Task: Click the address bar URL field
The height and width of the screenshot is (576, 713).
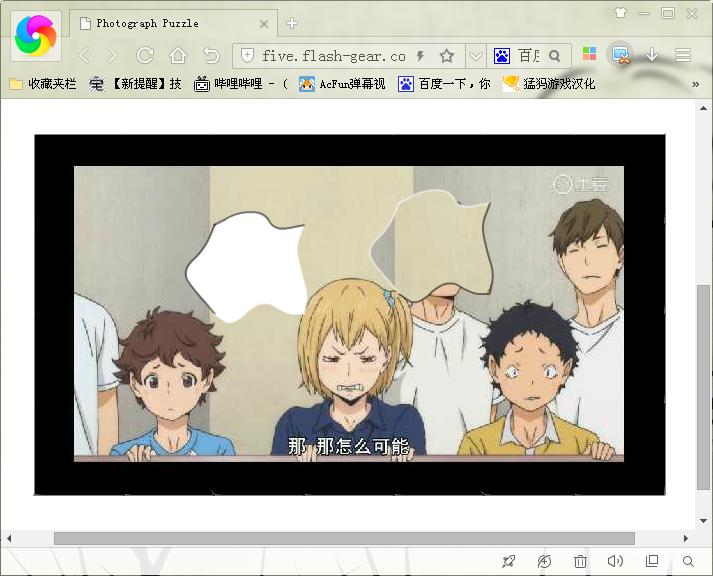Action: click(x=333, y=56)
